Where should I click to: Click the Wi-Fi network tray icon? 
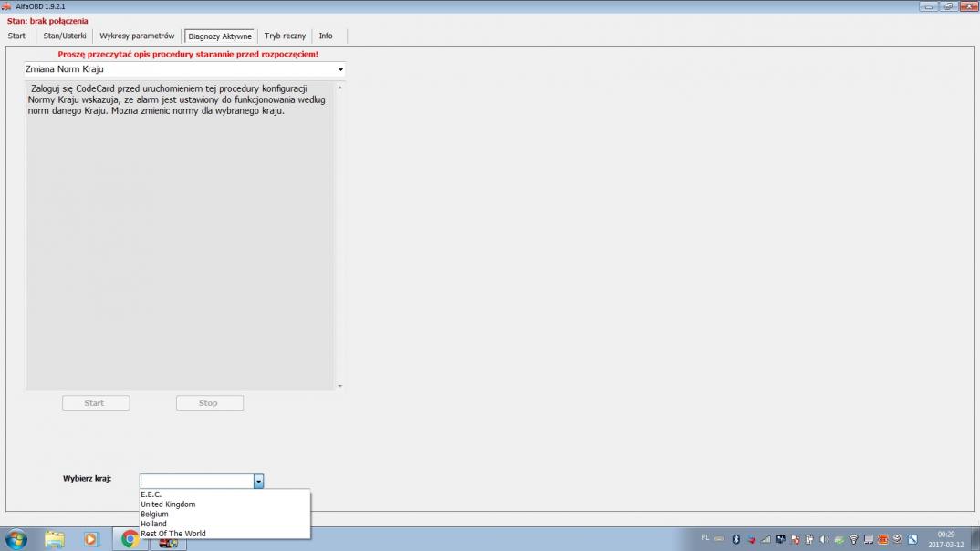pyautogui.click(x=853, y=539)
